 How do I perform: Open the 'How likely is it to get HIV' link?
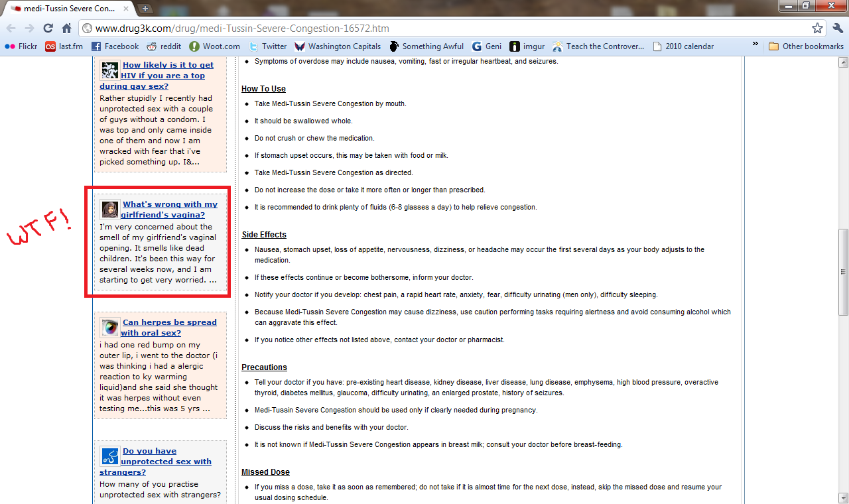157,76
